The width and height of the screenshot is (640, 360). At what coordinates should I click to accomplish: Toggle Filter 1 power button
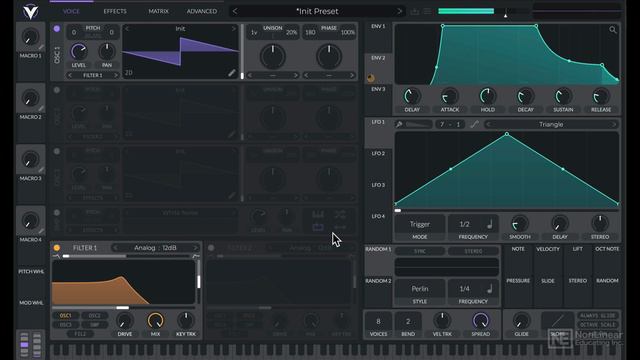point(57,248)
